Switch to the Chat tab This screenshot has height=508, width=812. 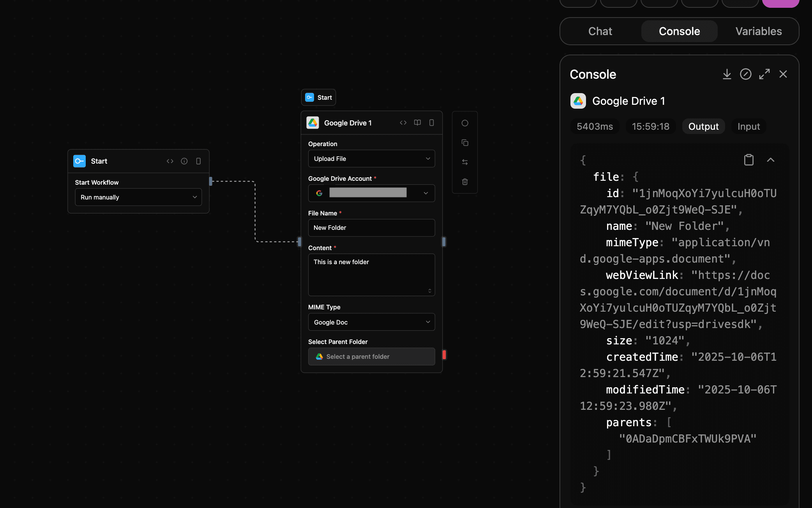600,31
